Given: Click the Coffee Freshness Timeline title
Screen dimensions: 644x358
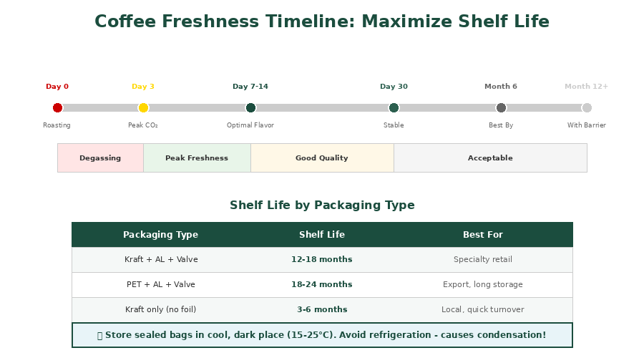Looking at the screenshot, I should click(322, 22).
